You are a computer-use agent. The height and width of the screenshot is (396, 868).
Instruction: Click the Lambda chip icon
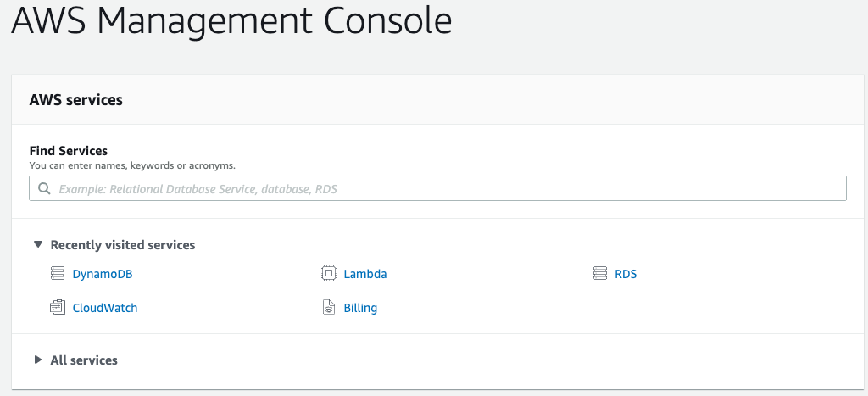pos(328,274)
